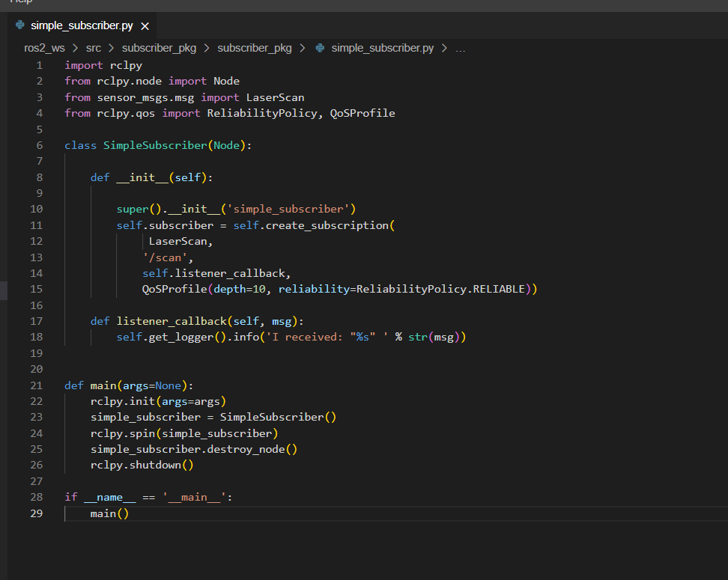Click 'rclpy.spin' on line 24
Viewport: 728px width, 580px height.
[x=123, y=434]
